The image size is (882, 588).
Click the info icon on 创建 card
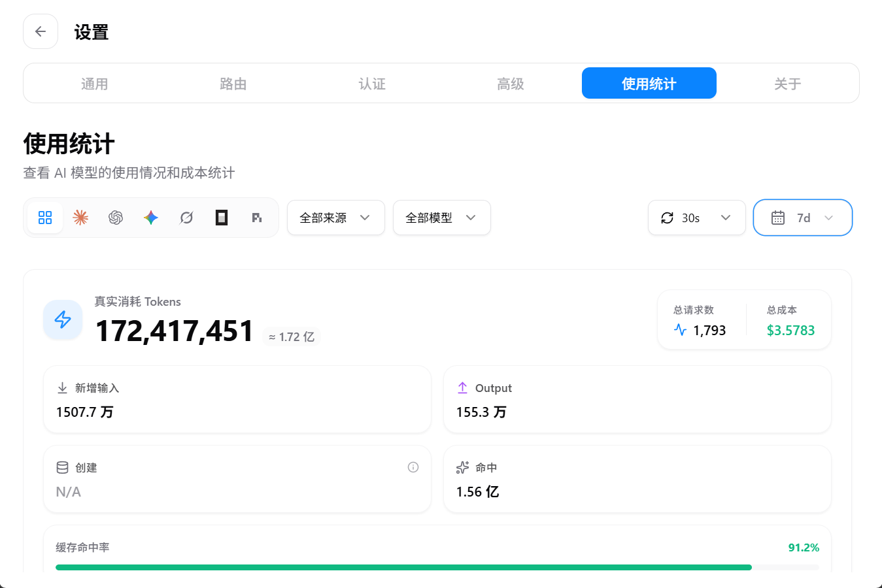tap(413, 467)
